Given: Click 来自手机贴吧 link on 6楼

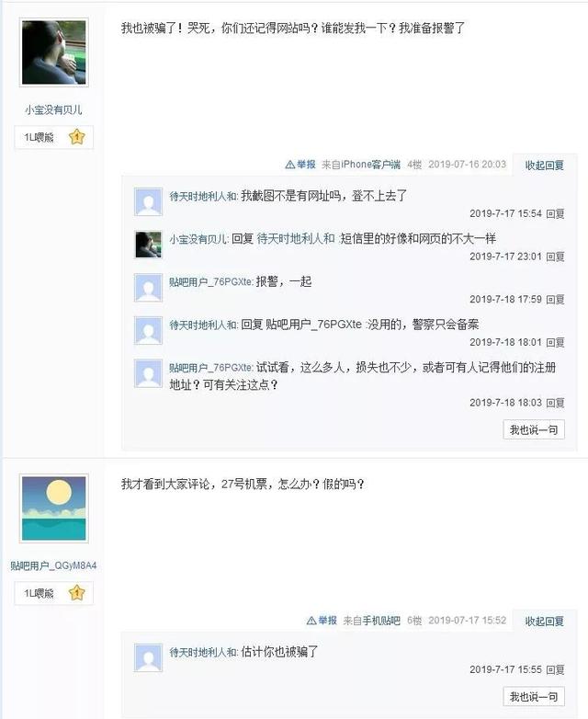Looking at the screenshot, I should tap(371, 621).
